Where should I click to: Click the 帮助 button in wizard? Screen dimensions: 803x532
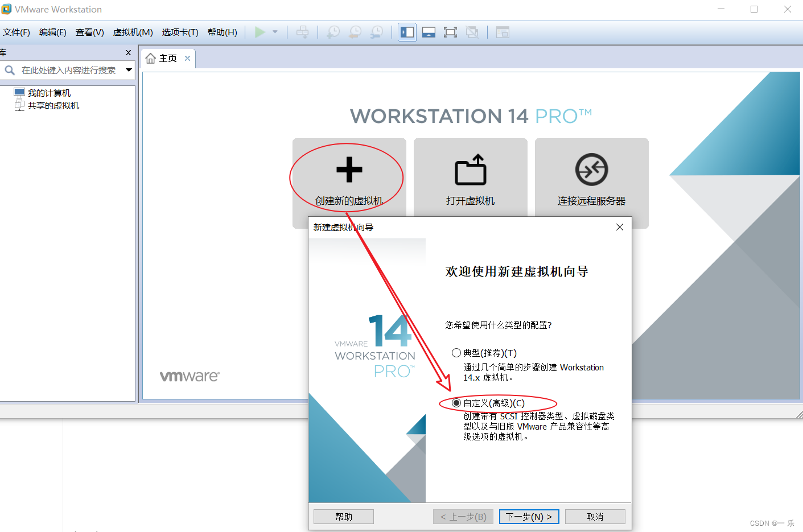click(344, 517)
